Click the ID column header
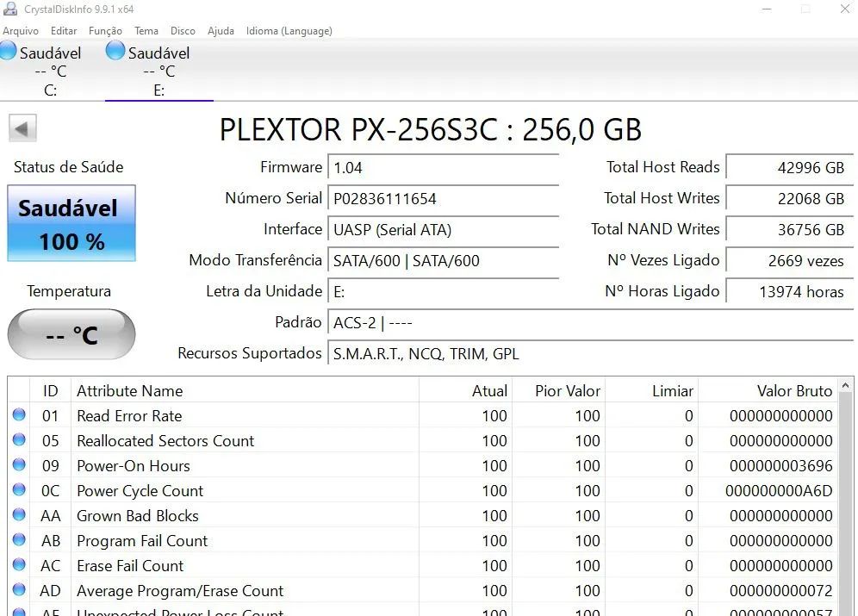Viewport: 858px width, 616px height. pyautogui.click(x=50, y=390)
